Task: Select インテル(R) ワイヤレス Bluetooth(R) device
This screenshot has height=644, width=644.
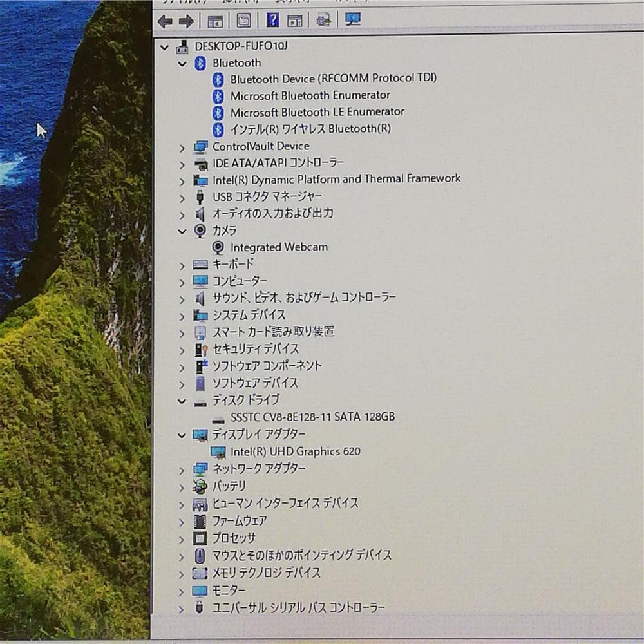Action: (x=310, y=129)
